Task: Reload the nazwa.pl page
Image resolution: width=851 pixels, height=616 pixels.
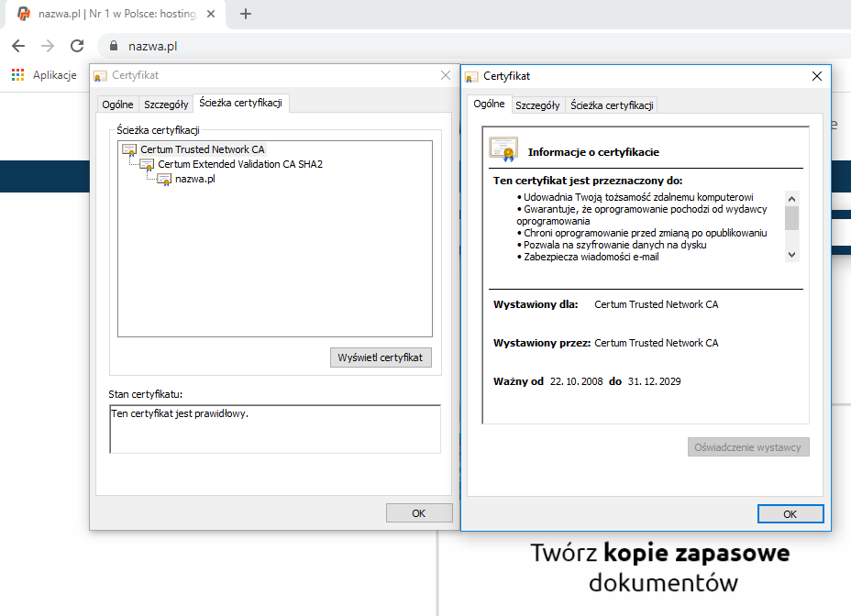Action: tap(77, 46)
